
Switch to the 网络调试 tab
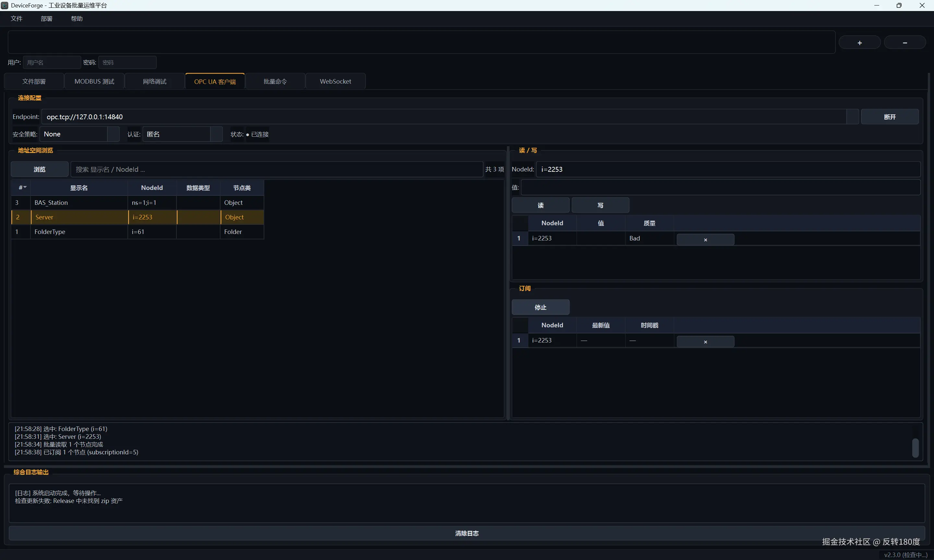pos(155,81)
